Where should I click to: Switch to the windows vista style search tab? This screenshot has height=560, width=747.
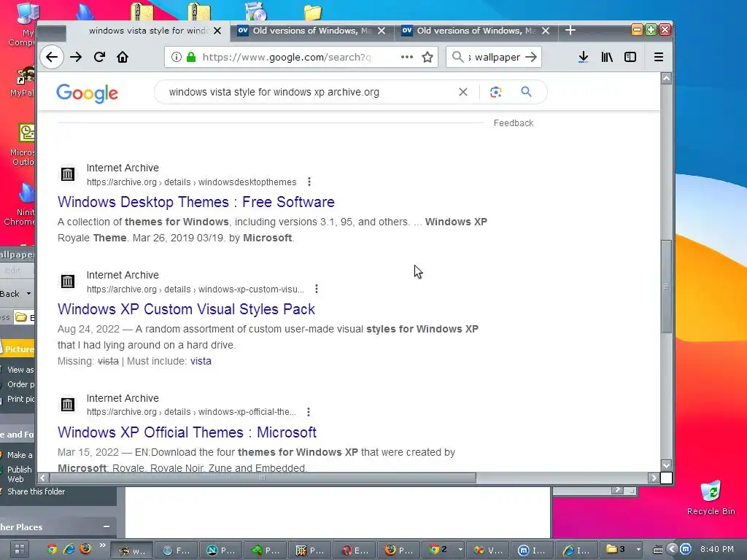click(x=147, y=31)
